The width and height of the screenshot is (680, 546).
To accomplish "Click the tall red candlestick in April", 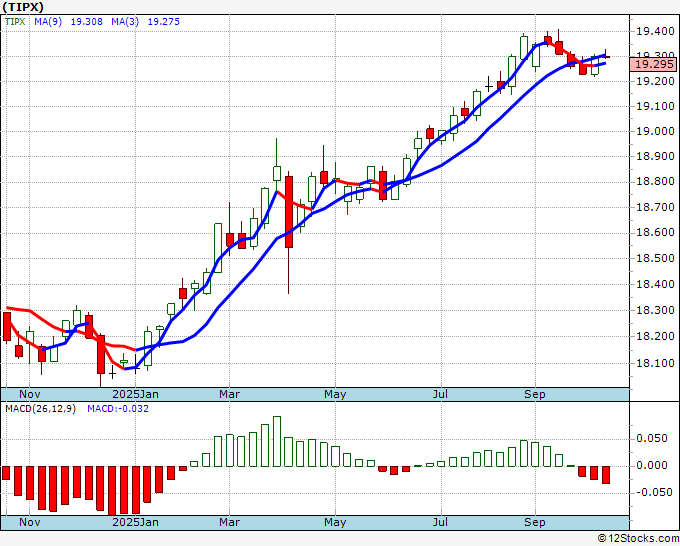I will pyautogui.click(x=289, y=212).
